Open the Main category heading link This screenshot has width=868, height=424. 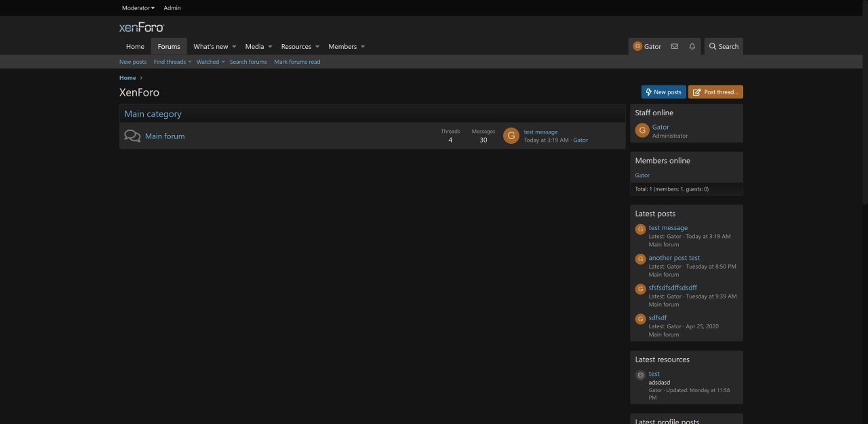tap(153, 114)
